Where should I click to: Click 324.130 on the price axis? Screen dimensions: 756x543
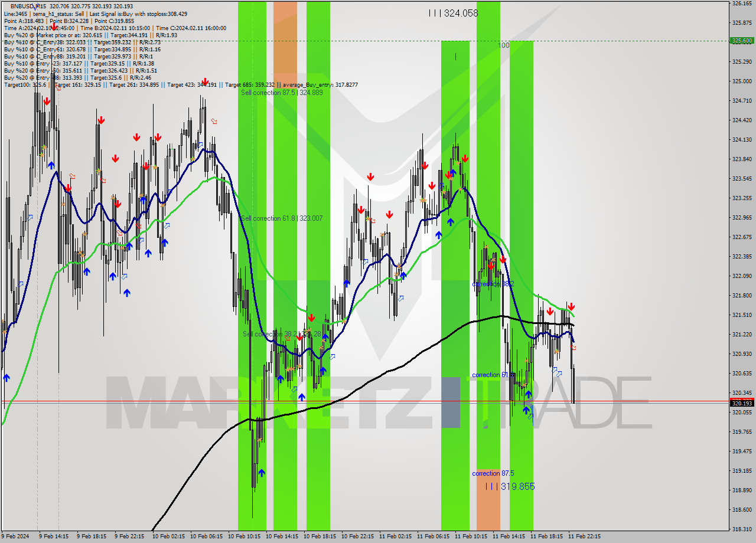(x=742, y=140)
